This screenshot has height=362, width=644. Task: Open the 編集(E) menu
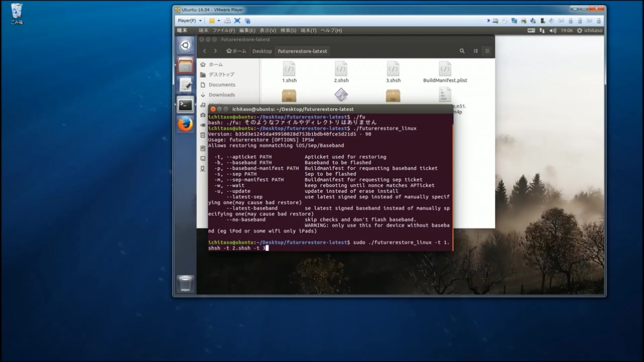point(247,31)
